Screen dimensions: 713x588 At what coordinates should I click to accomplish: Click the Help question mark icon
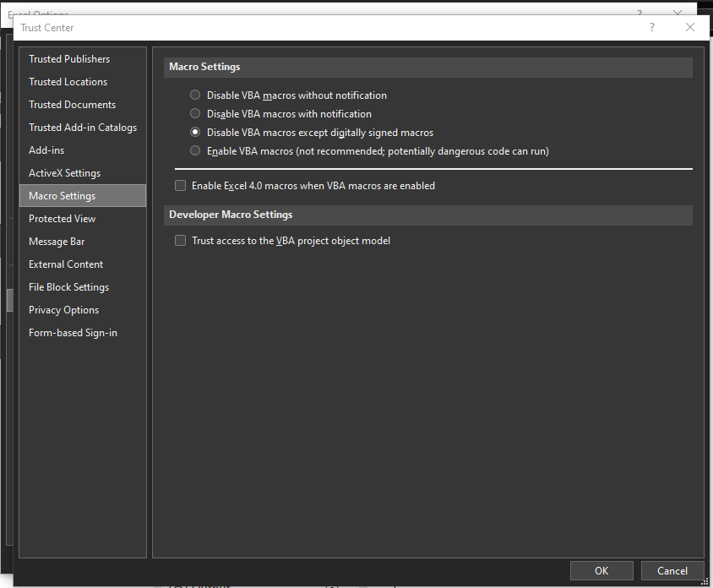(651, 28)
